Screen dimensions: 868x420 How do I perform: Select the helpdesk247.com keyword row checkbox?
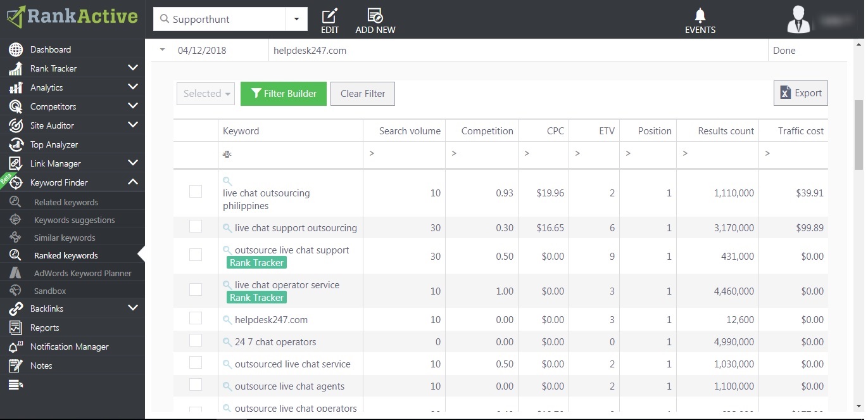[x=196, y=318]
